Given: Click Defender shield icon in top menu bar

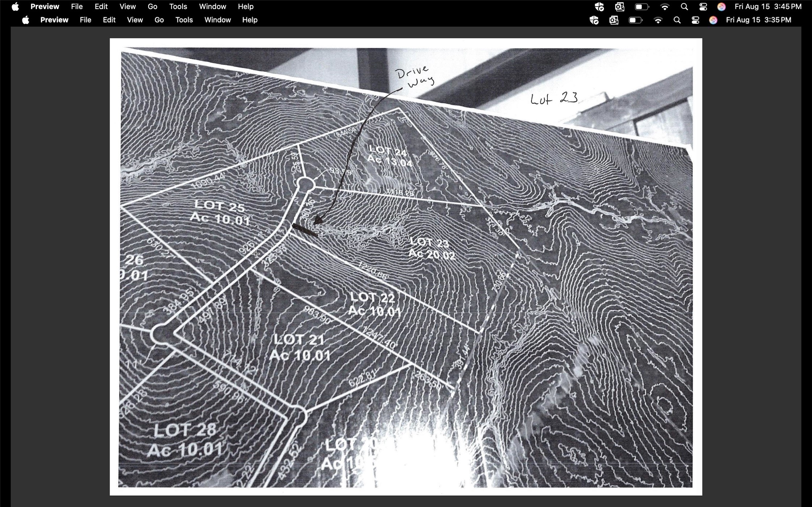Looking at the screenshot, I should [x=599, y=7].
